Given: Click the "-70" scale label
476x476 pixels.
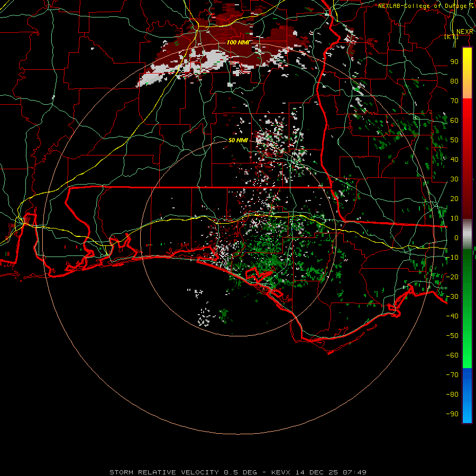Looking at the screenshot, I should [x=452, y=375].
